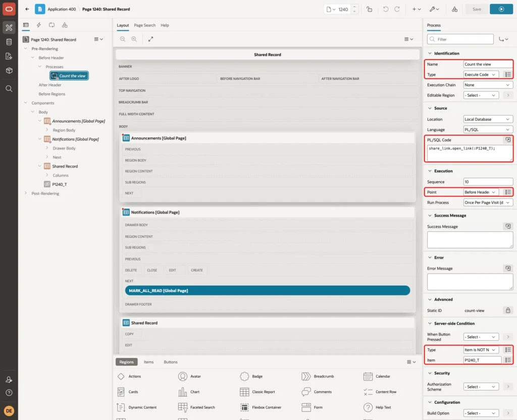Select the Help tab
This screenshot has width=517, height=420.
click(165, 25)
